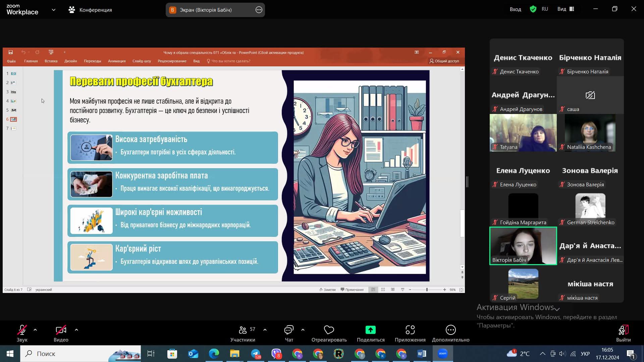Expand the audio settings arrow next to Sound

point(35,330)
